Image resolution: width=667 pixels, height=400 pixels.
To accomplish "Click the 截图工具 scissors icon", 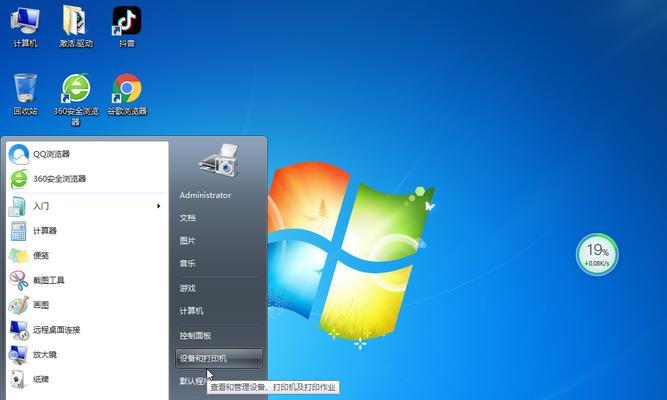I will [19, 280].
